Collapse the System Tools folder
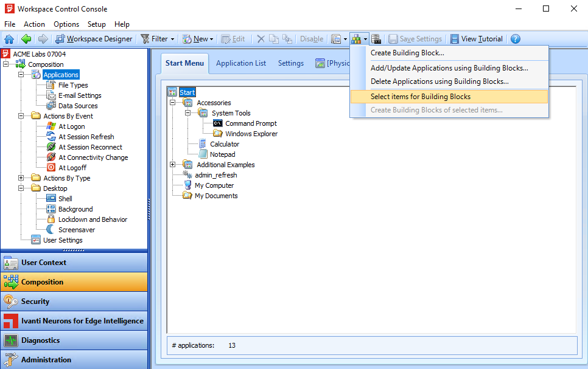588x369 pixels. [187, 112]
